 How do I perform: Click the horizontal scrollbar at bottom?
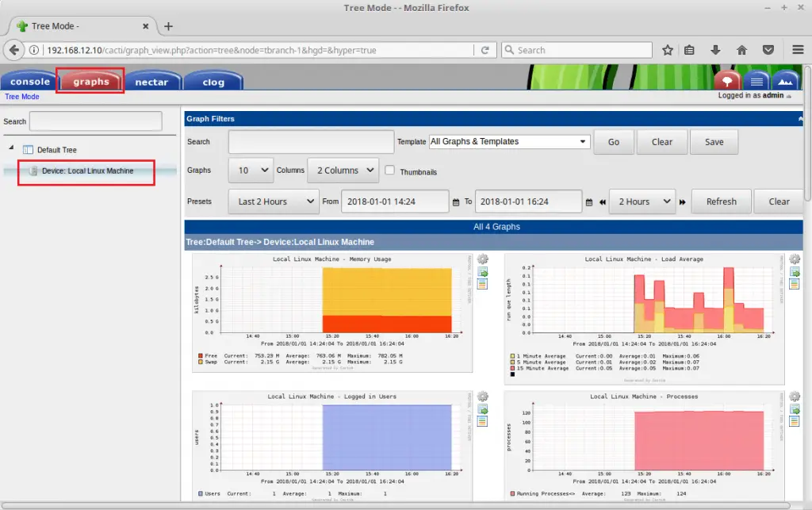click(x=396, y=505)
